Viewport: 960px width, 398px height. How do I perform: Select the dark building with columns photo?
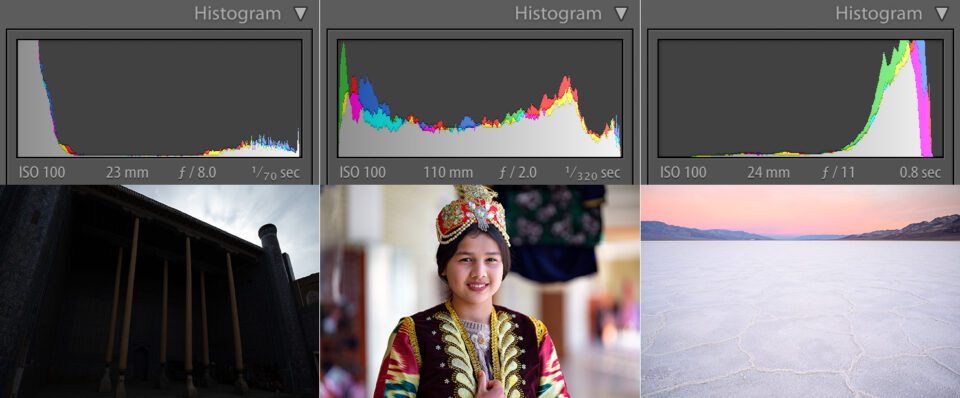(x=159, y=291)
